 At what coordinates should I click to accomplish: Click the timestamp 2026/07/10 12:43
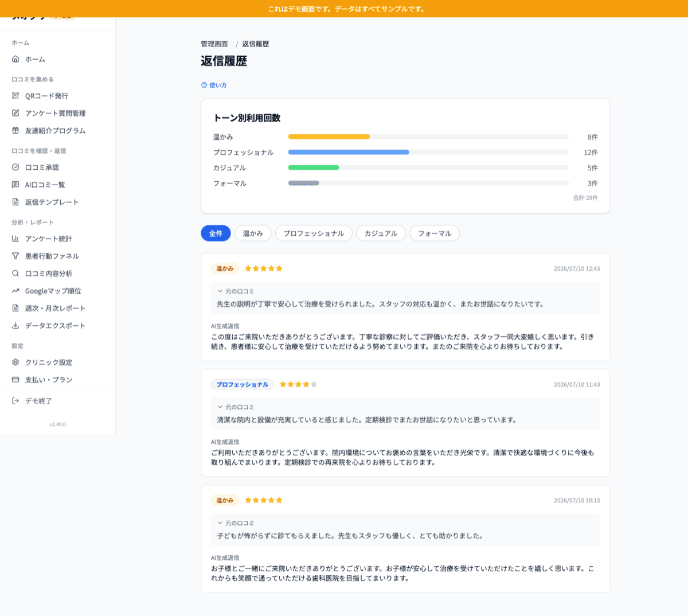click(x=577, y=268)
